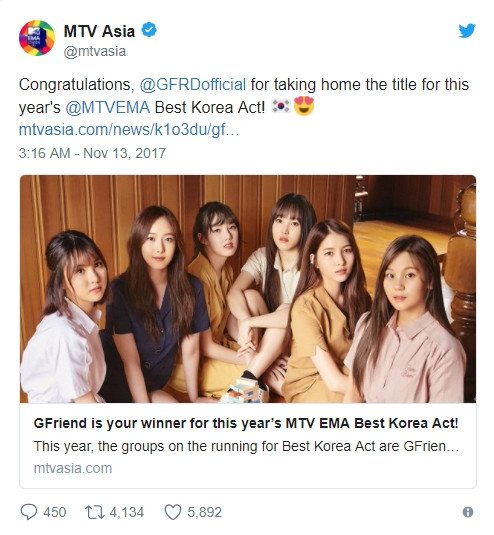Screen dimensions: 494x535
Task: View the 5,892 likes count
Action: [x=204, y=512]
